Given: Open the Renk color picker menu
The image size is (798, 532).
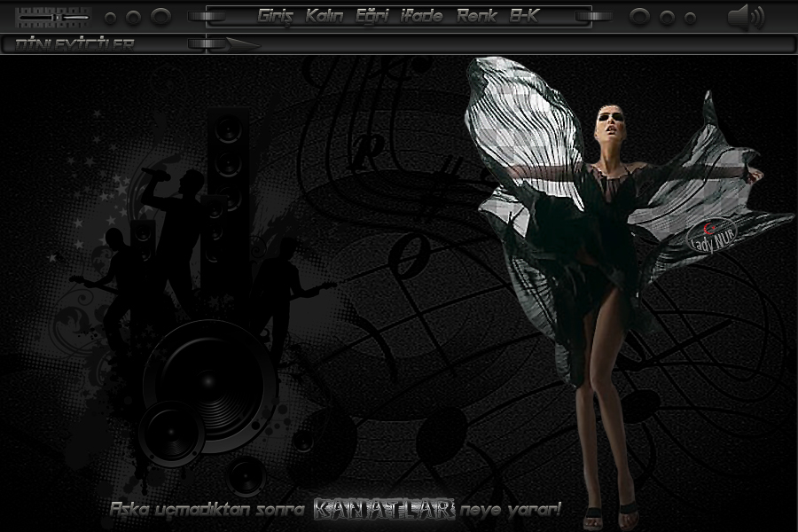Looking at the screenshot, I should [x=477, y=16].
